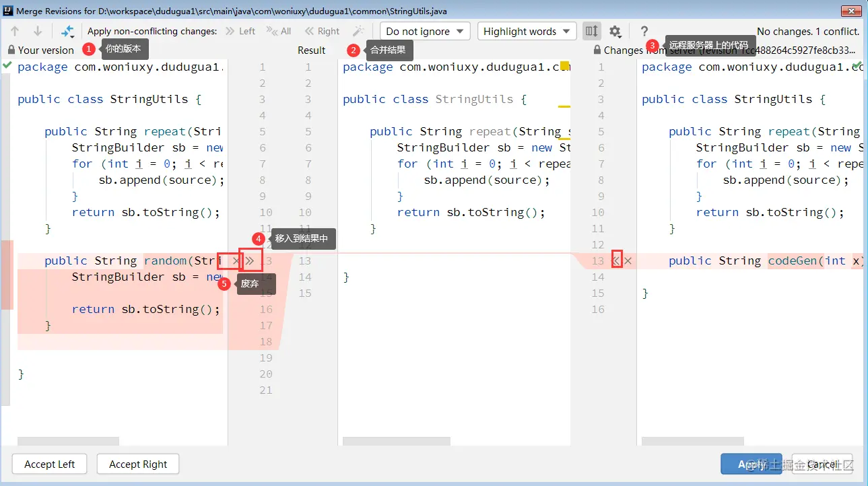Click the yellow warning marker in Result pane
The height and width of the screenshot is (486, 868).
coord(565,66)
